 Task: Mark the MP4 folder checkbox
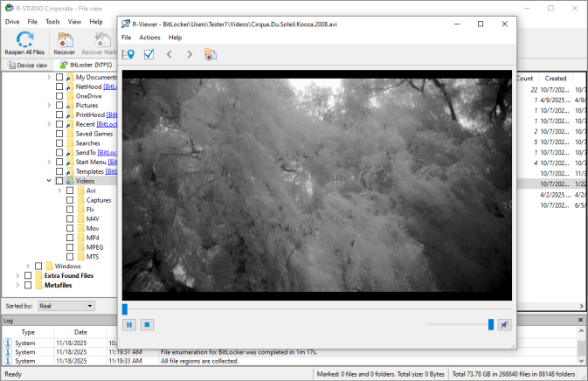tap(70, 238)
